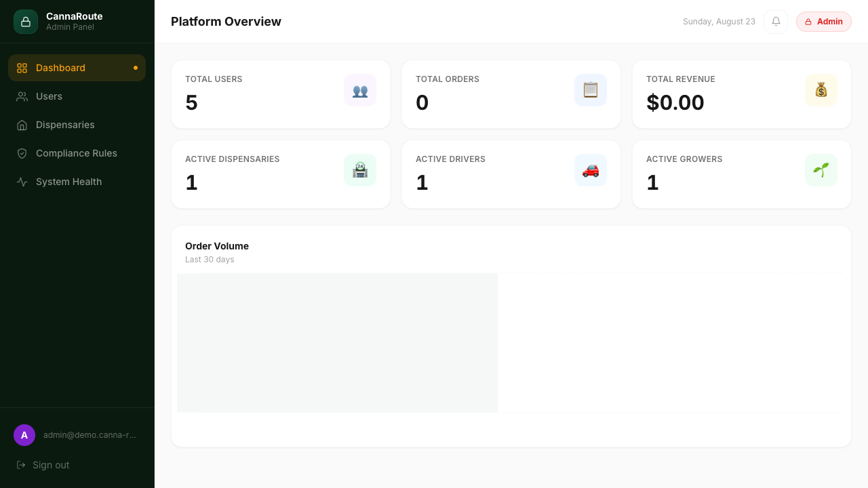
Task: Click the ACTIVE GROWERS label
Action: (684, 159)
